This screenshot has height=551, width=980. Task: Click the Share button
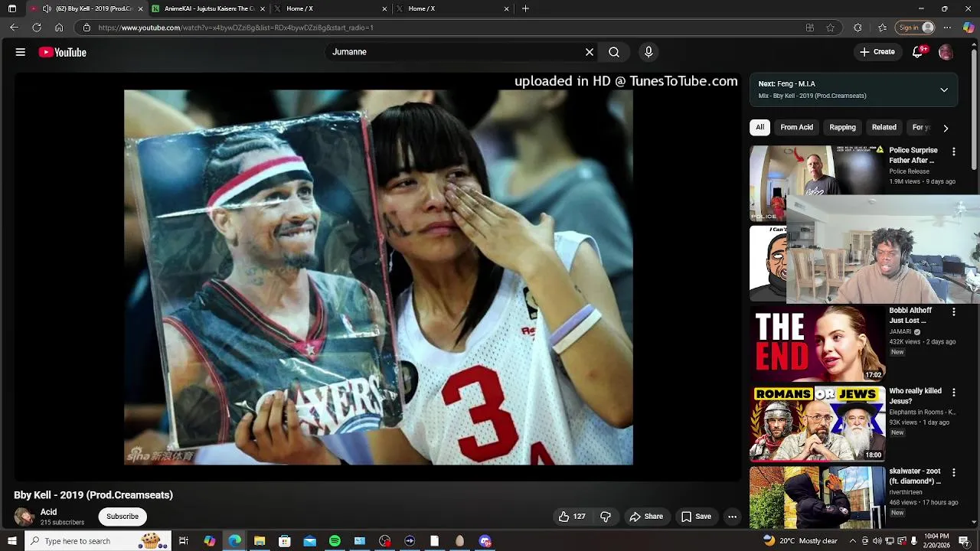click(x=646, y=517)
